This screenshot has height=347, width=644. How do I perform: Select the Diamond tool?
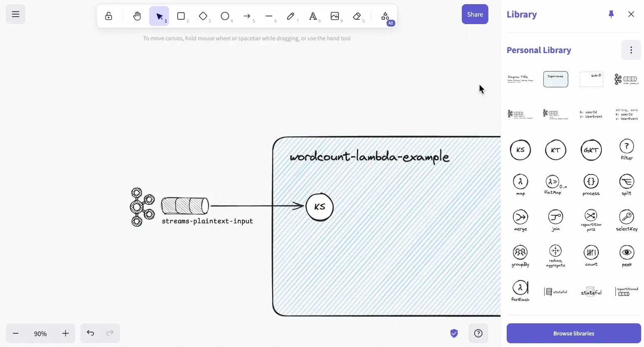(203, 16)
